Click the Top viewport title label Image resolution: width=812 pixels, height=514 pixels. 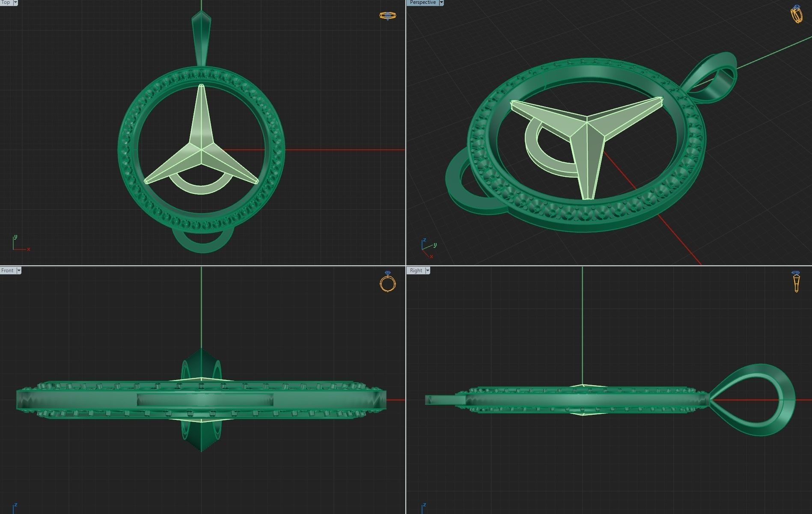6,3
